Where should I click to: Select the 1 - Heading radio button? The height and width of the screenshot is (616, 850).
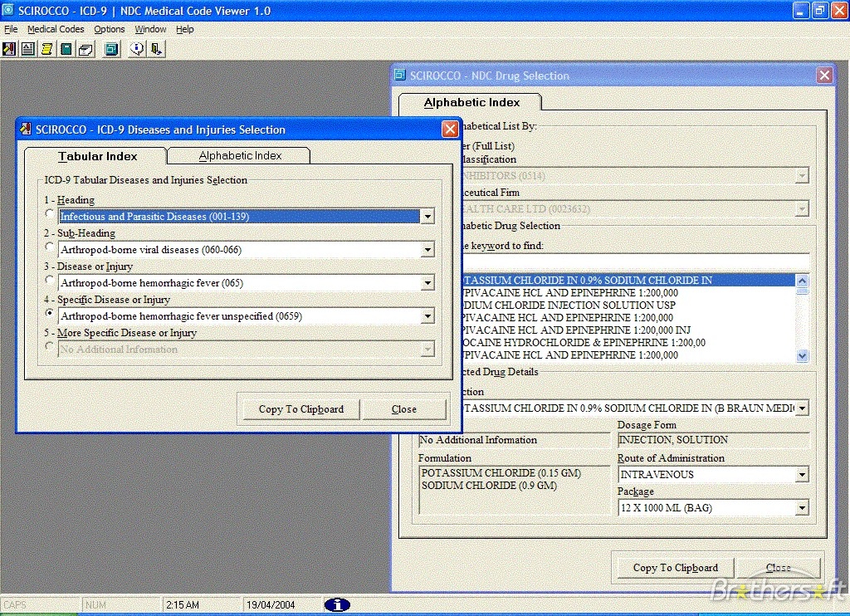click(x=49, y=213)
